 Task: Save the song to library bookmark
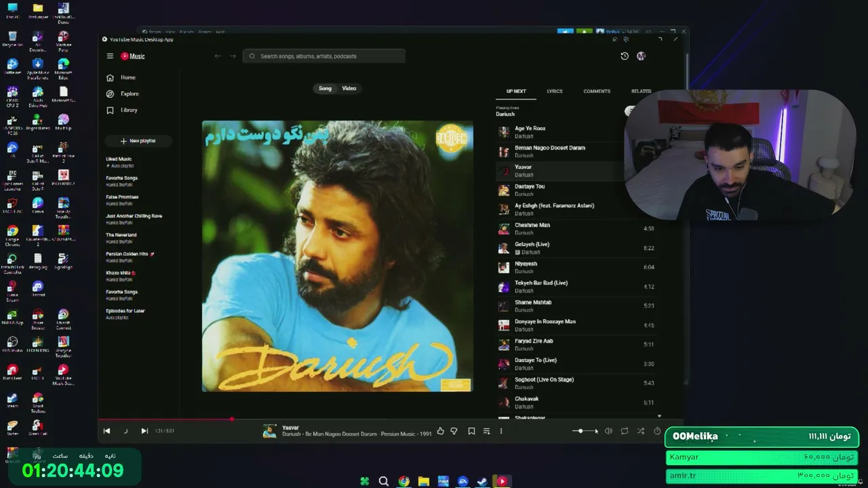click(471, 431)
